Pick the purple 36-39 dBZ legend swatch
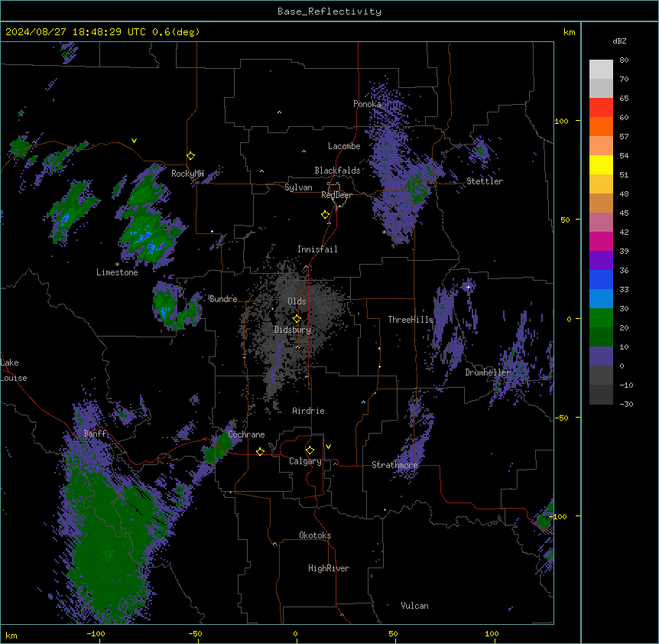Image resolution: width=659 pixels, height=644 pixels. pos(601,261)
